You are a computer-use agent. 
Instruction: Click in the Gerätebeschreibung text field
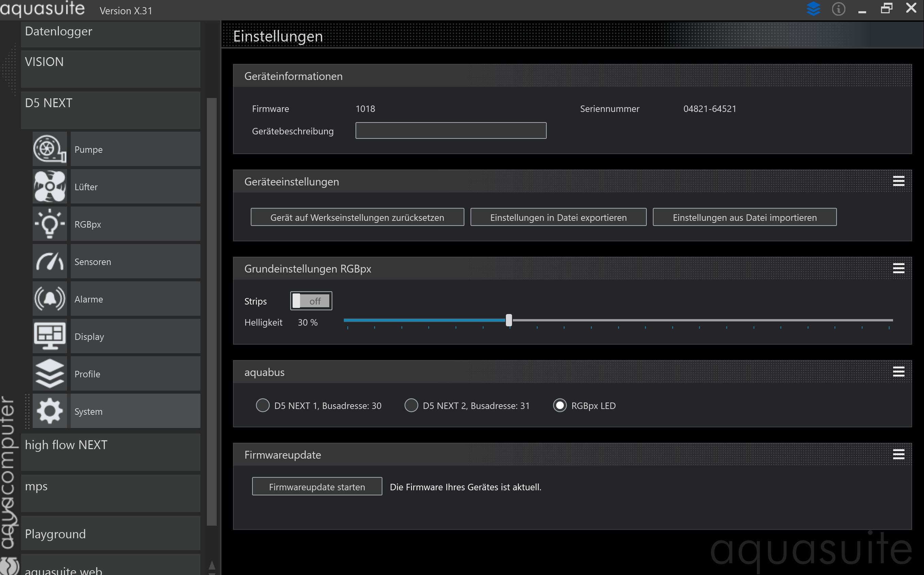tap(450, 130)
